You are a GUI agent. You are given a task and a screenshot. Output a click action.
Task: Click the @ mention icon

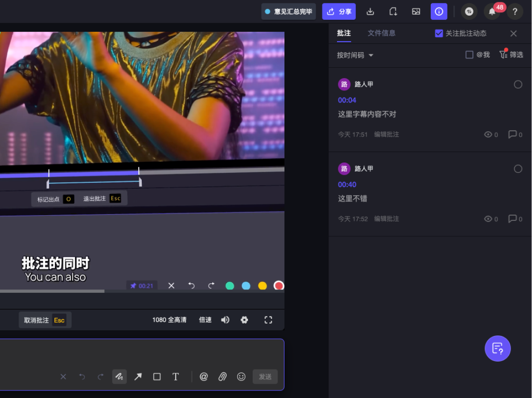[204, 377]
